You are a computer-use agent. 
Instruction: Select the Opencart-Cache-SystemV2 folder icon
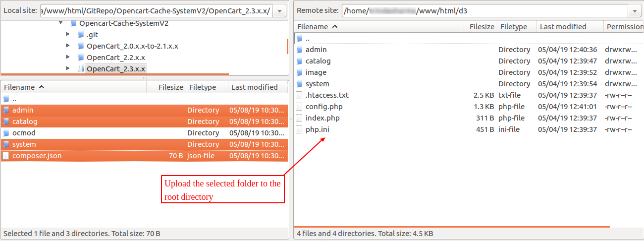73,23
